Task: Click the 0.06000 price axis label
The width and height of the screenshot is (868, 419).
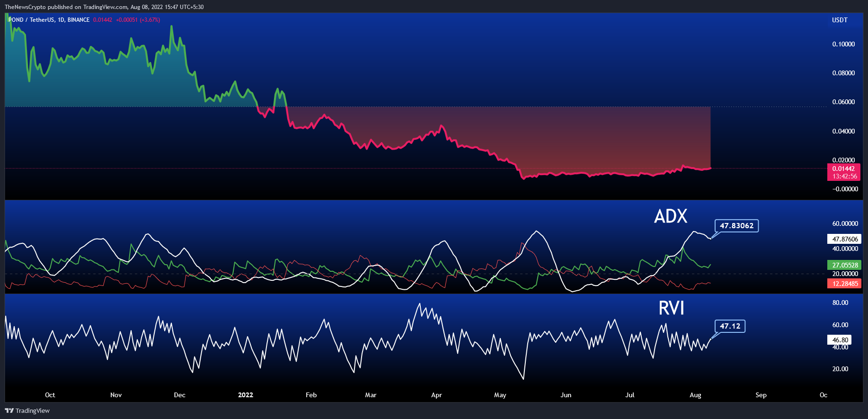Action: (x=843, y=102)
